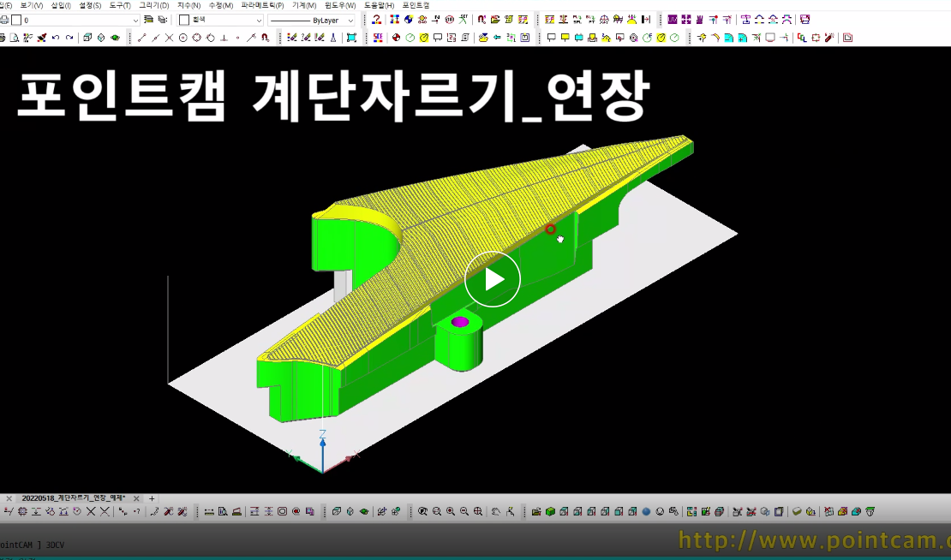Select the midpoint snap icon
This screenshot has height=560, width=951.
point(156,38)
